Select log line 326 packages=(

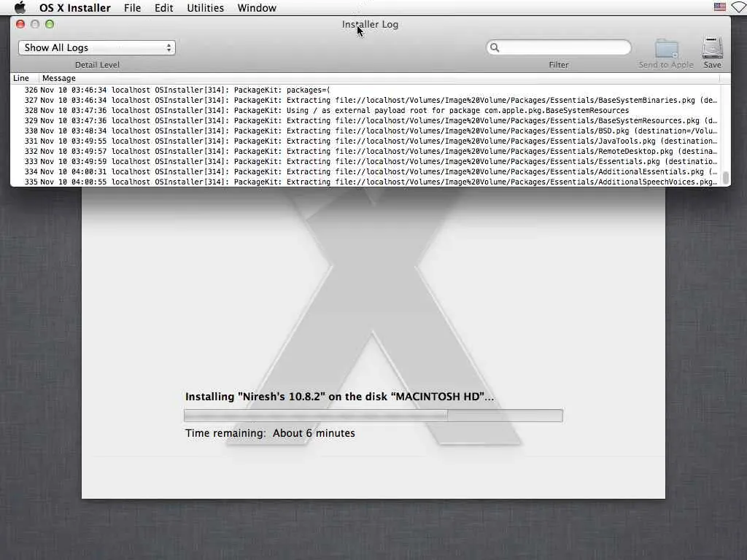click(x=365, y=90)
